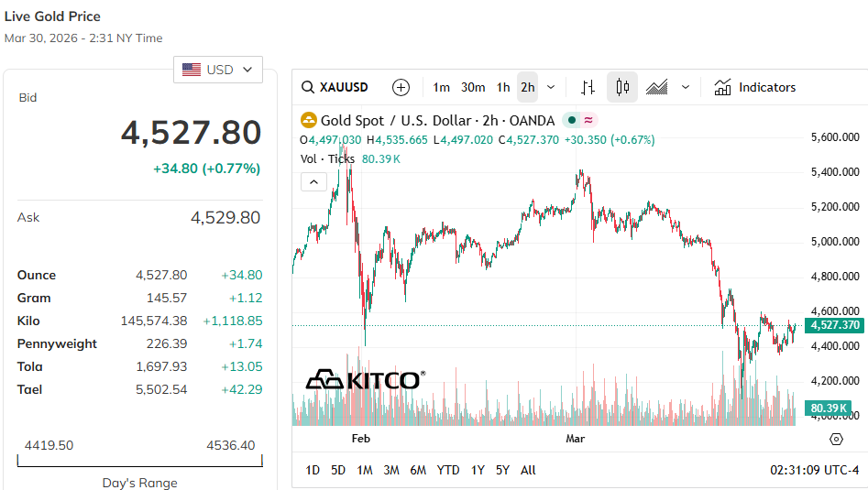Screen dimensions: 868x490
Task: Click the Kitco logo on chart
Action: click(365, 379)
